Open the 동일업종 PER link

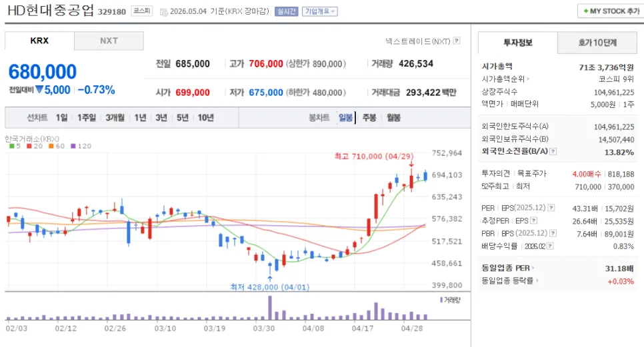point(508,268)
